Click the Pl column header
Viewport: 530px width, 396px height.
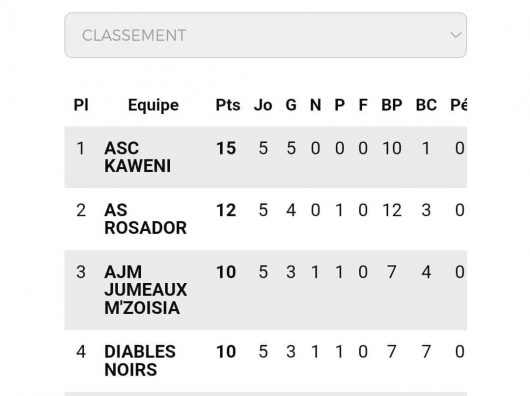click(x=81, y=105)
